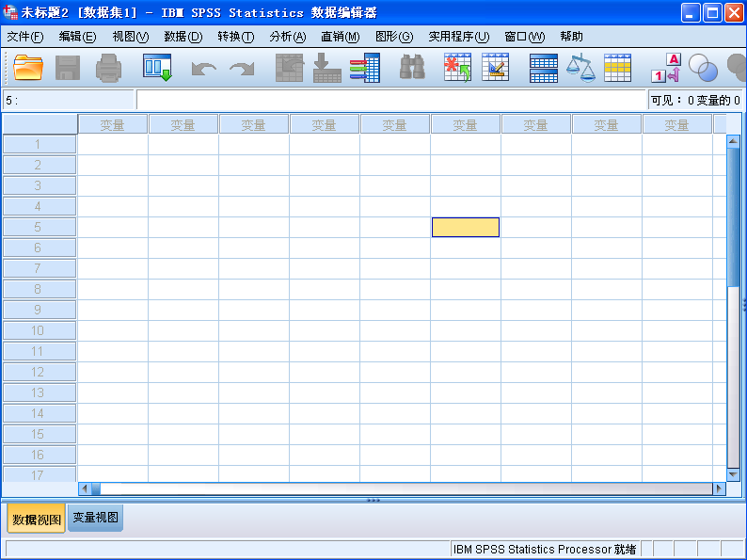Click the highlighted yellow active cell
The width and height of the screenshot is (747, 560).
[466, 228]
